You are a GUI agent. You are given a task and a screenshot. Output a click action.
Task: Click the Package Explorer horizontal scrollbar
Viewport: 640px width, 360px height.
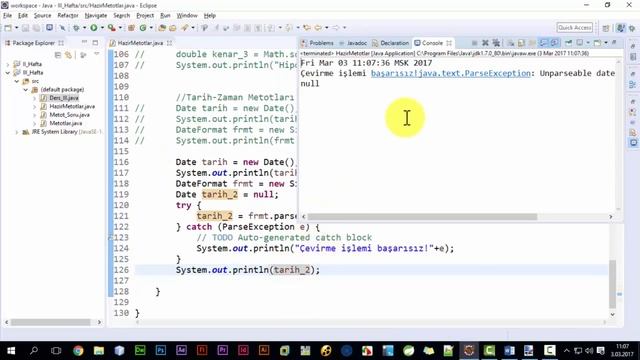(51, 322)
